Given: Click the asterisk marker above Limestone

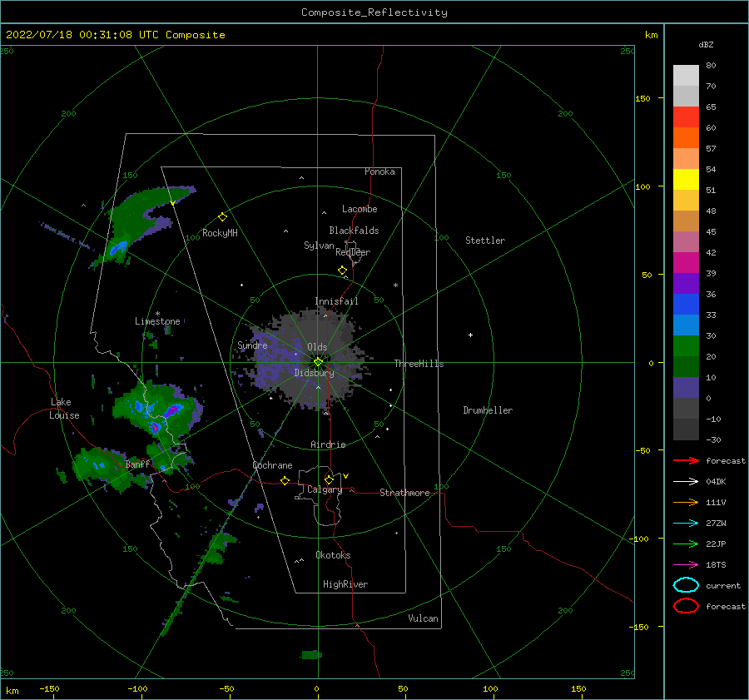Looking at the screenshot, I should (157, 314).
